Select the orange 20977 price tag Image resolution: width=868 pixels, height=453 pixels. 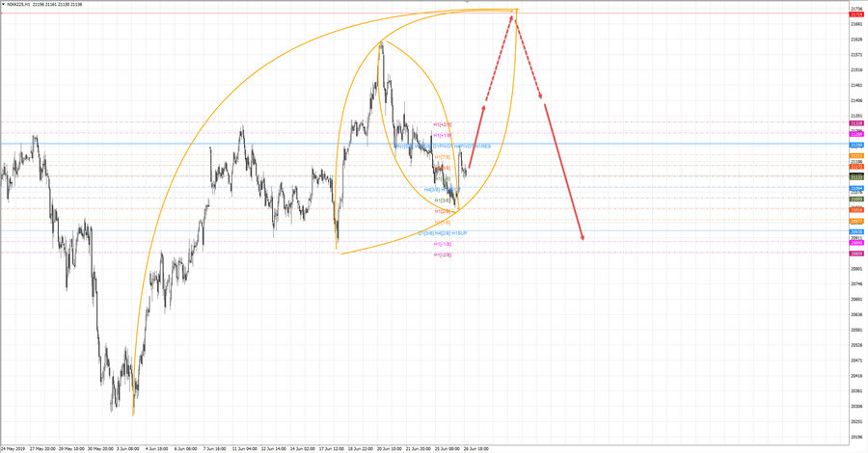[x=856, y=221]
